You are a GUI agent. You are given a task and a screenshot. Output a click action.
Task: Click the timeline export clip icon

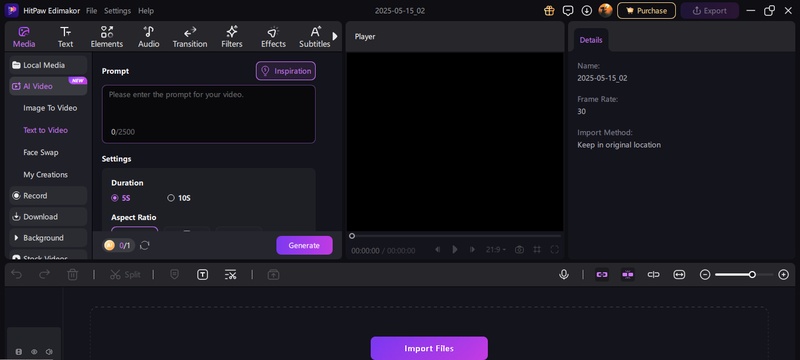click(x=273, y=275)
